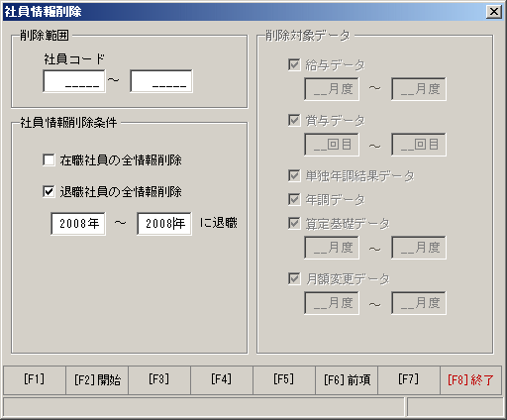This screenshot has width=507, height=420.
Task: Toggle the 給与データ checkbox
Action: coord(294,64)
